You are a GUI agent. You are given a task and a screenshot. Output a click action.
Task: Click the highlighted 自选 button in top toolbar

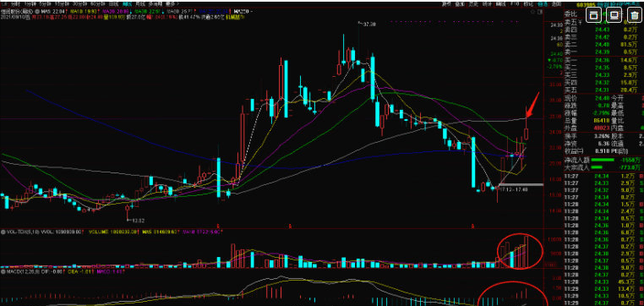point(543,4)
